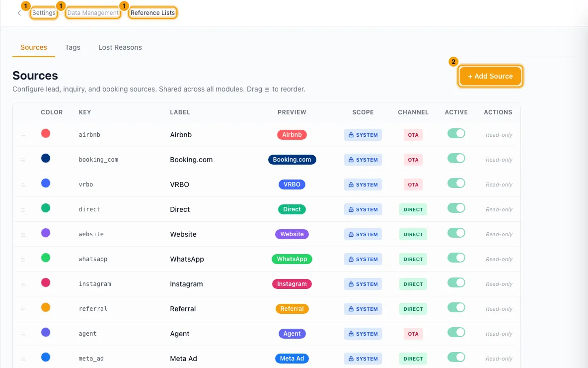Click the drag handle on the direct row
Viewport: 588px width, 368px height.
point(23,209)
